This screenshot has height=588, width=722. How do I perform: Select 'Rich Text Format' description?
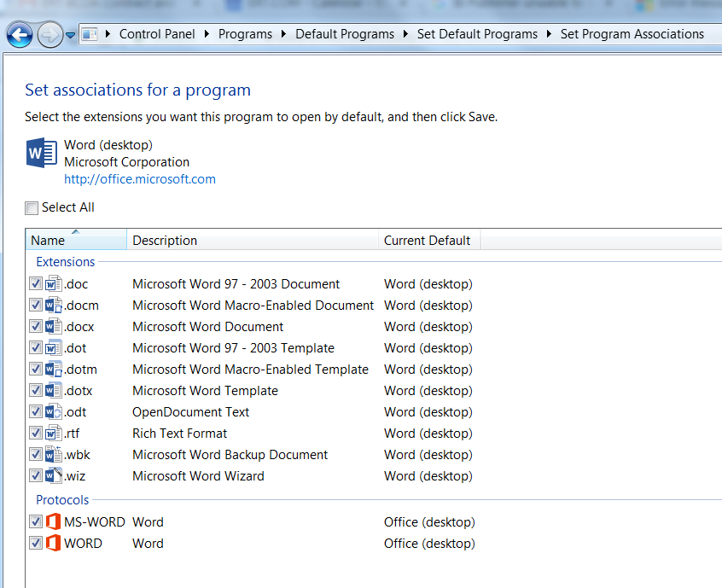pyautogui.click(x=179, y=433)
